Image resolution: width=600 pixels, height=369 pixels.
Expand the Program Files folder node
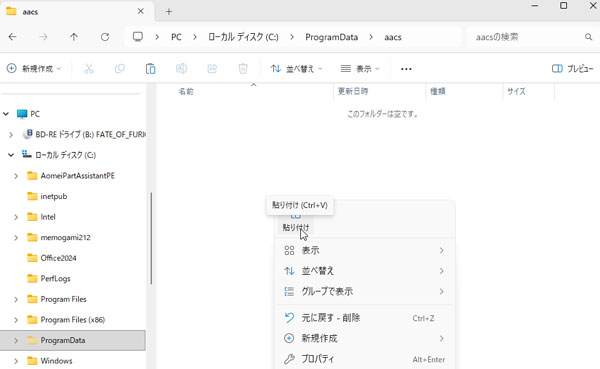pyautogui.click(x=16, y=299)
